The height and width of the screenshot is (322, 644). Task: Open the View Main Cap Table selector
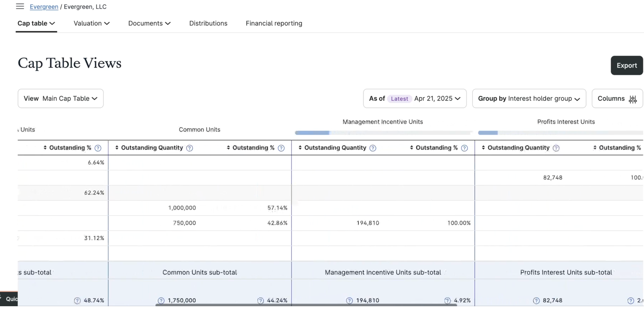tap(61, 98)
